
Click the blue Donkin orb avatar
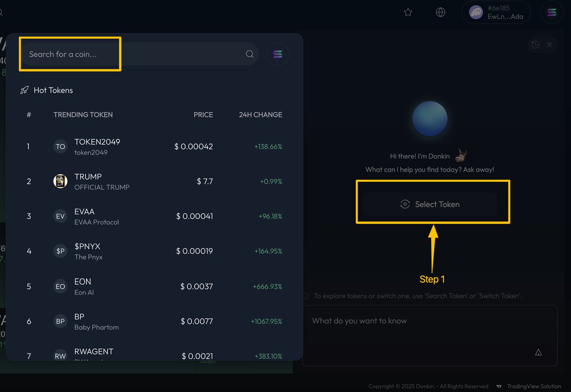click(x=430, y=118)
